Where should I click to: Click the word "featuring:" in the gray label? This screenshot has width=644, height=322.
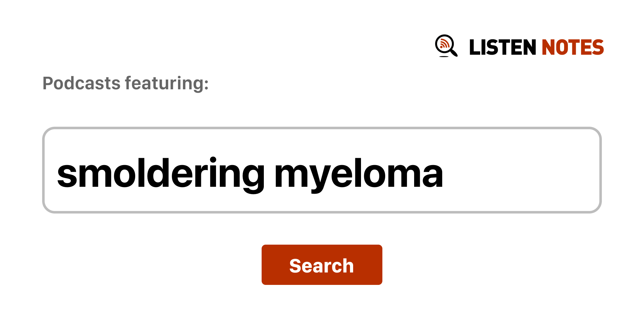point(167,83)
